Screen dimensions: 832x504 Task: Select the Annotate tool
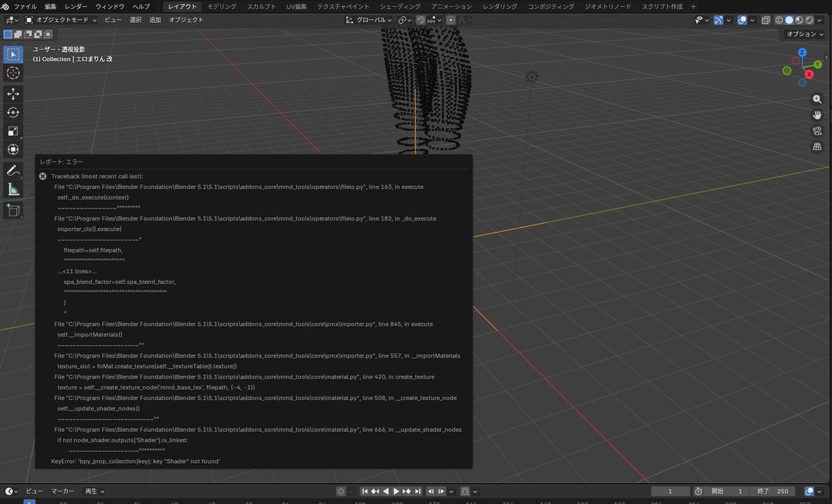pos(13,171)
